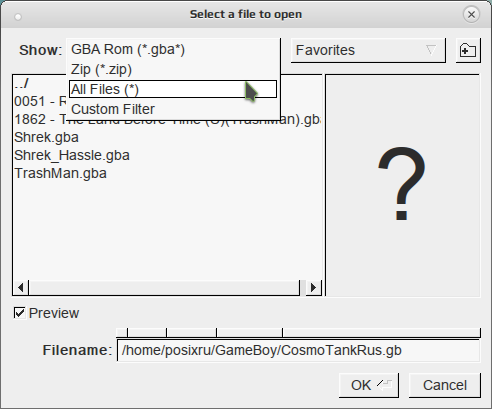Image resolution: width=492 pixels, height=409 pixels.
Task: Click the left scroll arrow of file list
Action: (21, 287)
